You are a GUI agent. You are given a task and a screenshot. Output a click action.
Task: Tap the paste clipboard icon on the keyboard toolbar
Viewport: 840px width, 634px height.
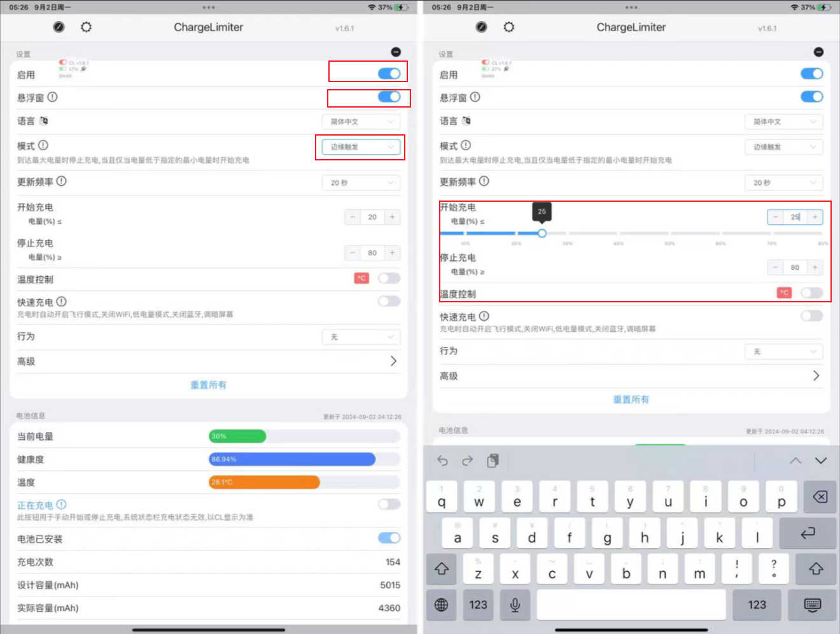pyautogui.click(x=493, y=460)
